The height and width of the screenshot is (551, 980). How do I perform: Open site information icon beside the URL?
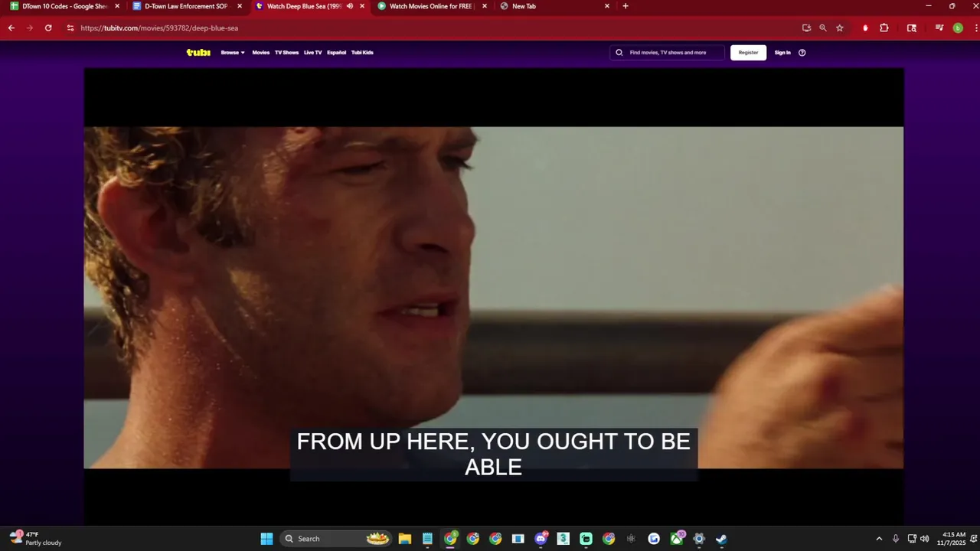pos(70,28)
